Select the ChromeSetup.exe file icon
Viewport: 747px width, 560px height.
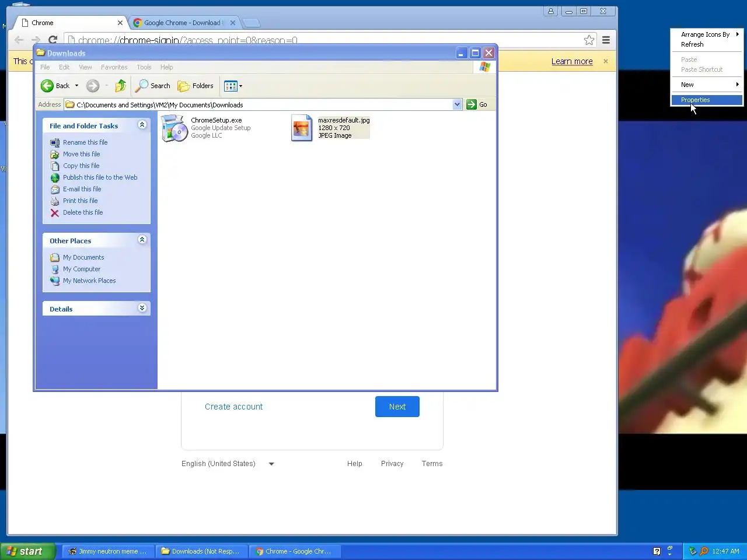pyautogui.click(x=174, y=128)
